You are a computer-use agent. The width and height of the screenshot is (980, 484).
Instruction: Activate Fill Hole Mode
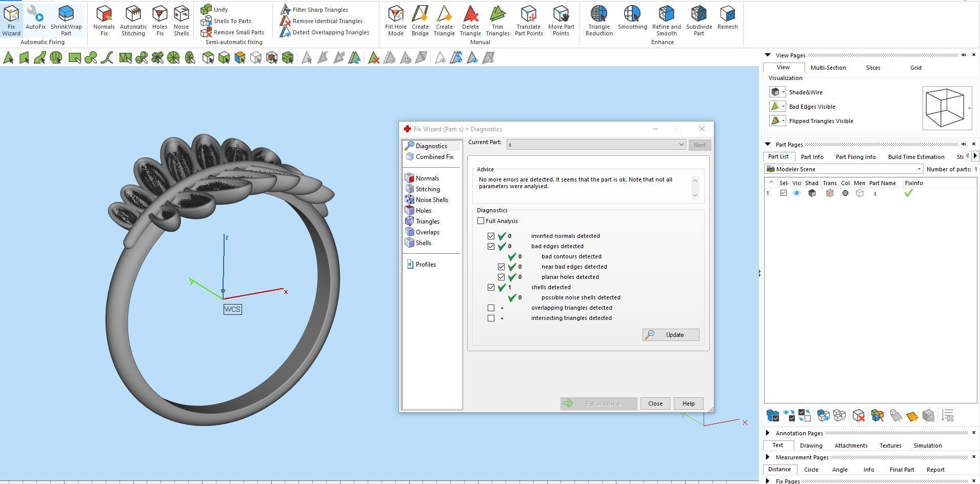click(x=395, y=21)
